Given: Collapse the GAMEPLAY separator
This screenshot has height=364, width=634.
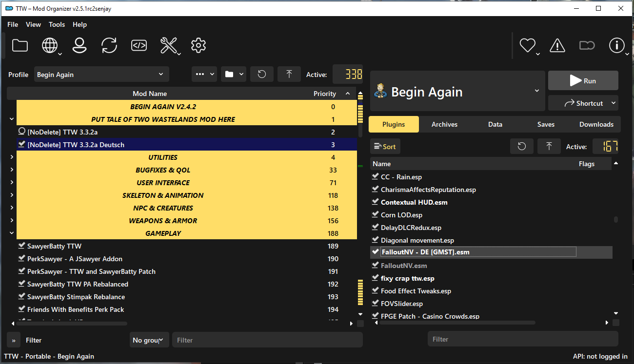Looking at the screenshot, I should pos(12,233).
